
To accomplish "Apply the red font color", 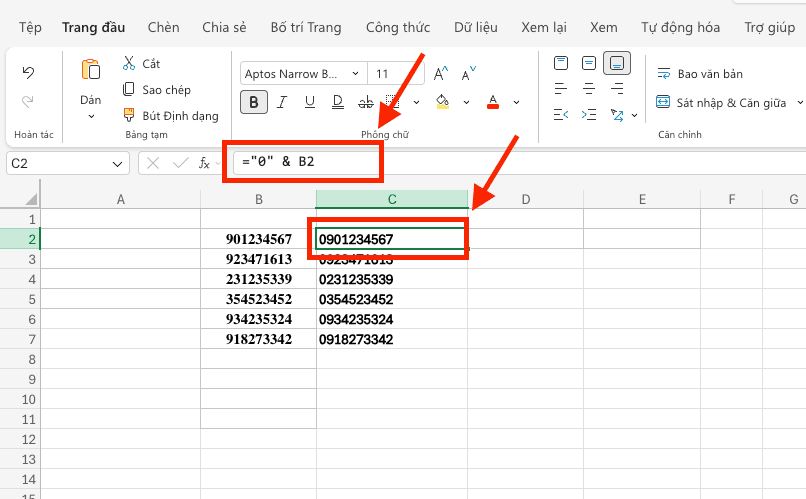I will point(493,102).
